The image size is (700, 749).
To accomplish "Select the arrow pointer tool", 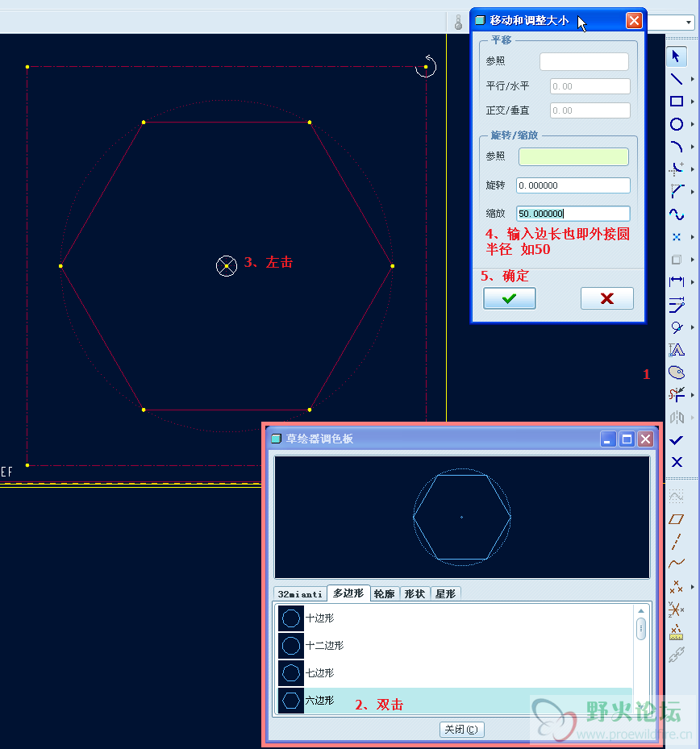I will [676, 56].
